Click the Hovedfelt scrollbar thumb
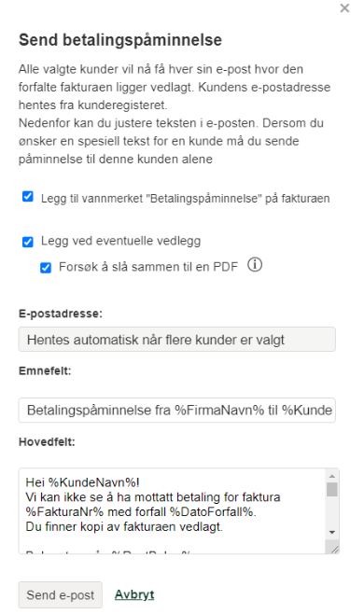Image resolution: width=364 pixels, height=614 pixels. (332, 490)
